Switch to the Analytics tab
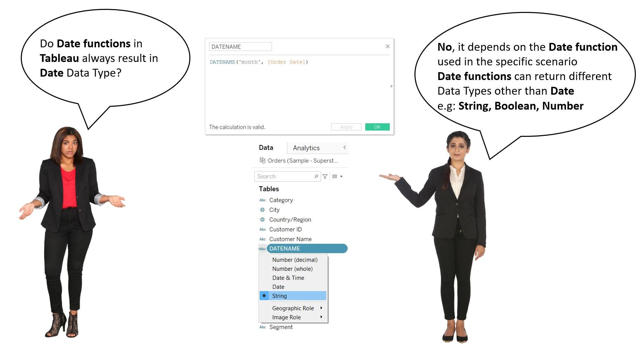The image size is (644, 348). coord(305,148)
